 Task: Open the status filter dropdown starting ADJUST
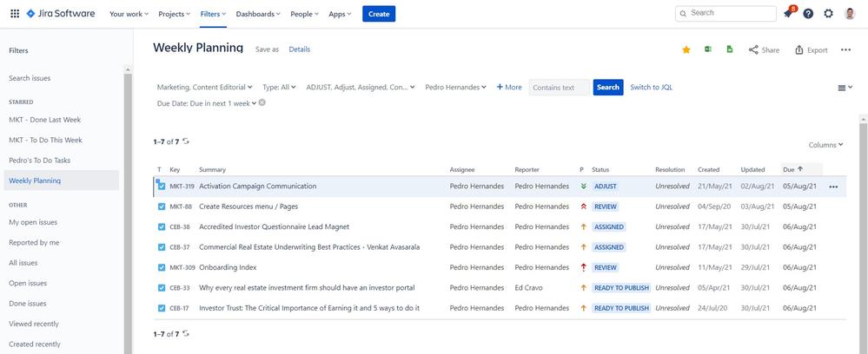[x=361, y=88]
